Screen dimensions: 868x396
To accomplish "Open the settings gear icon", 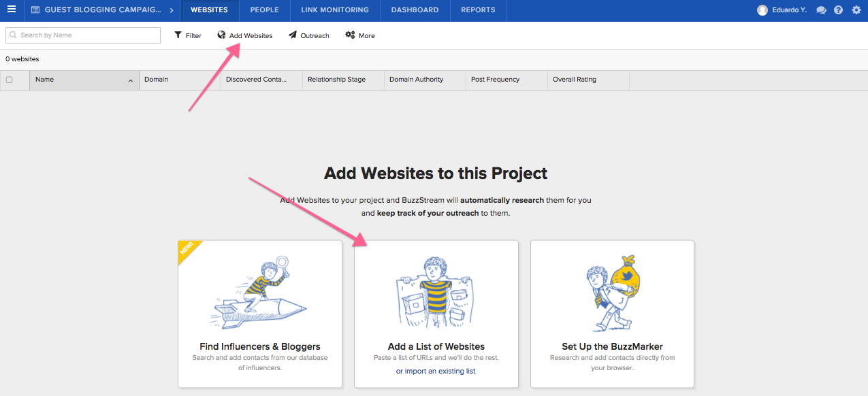I will 856,10.
